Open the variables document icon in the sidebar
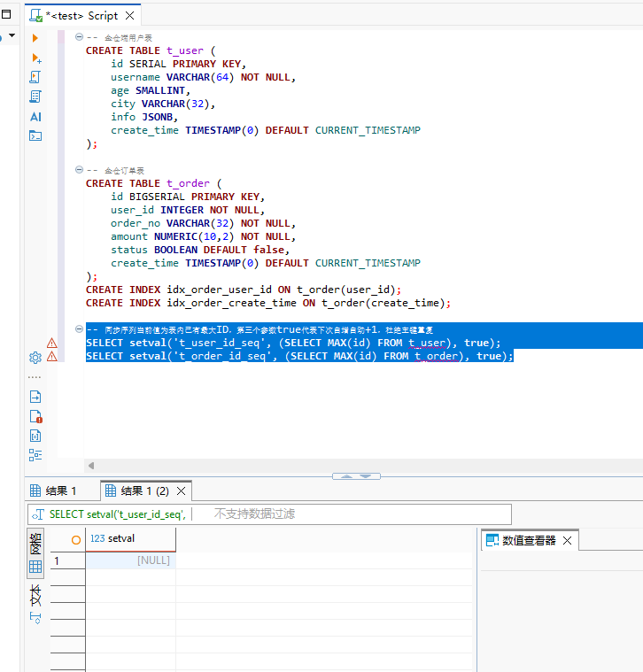Image resolution: width=643 pixels, height=672 pixels. tap(35, 436)
